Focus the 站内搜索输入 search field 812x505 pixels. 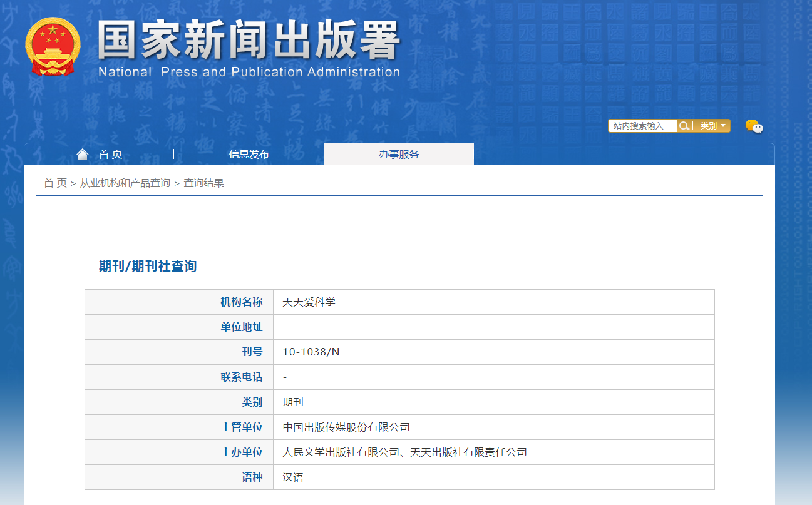642,126
